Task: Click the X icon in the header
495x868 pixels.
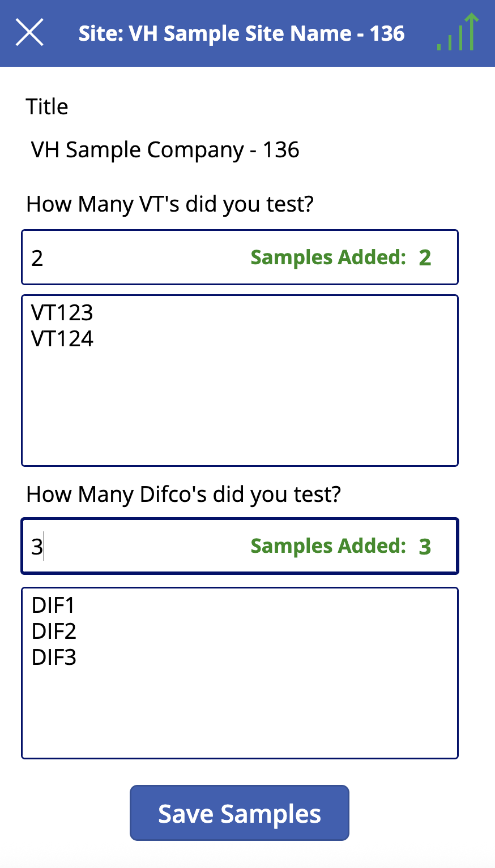Action: tap(29, 32)
